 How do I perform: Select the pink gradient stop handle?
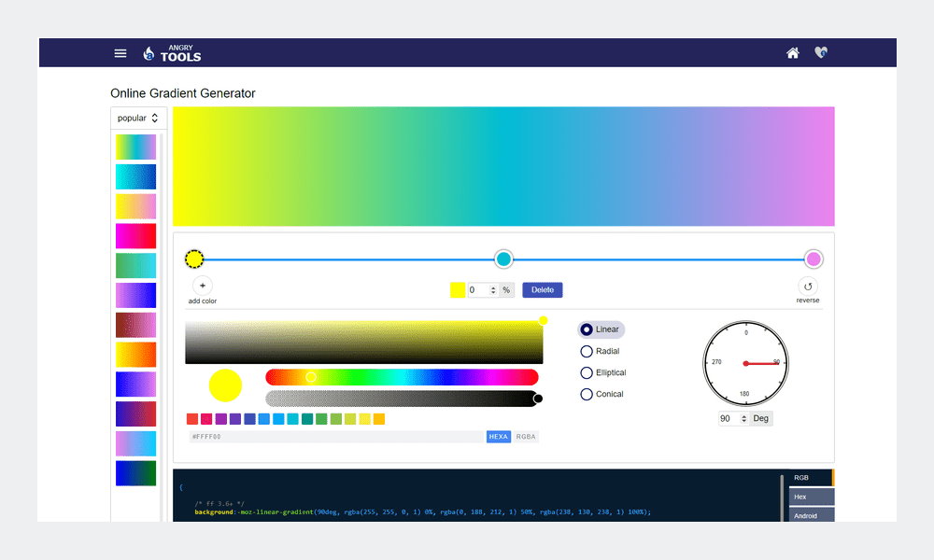[814, 259]
